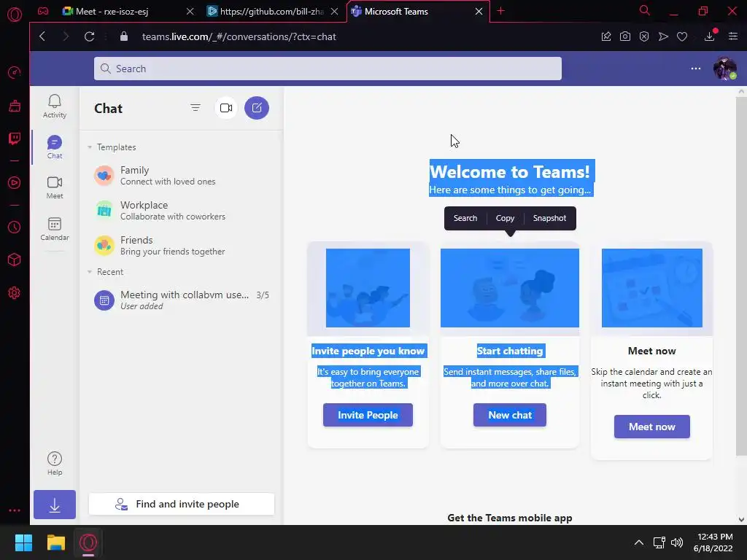
Task: Open Opera menu logo at top left
Action: [x=15, y=15]
